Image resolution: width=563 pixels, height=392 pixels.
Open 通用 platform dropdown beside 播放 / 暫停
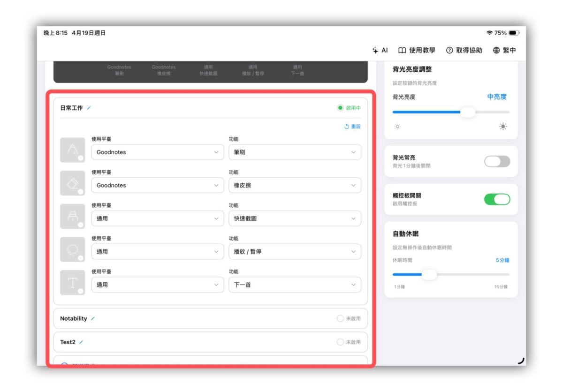pos(158,251)
